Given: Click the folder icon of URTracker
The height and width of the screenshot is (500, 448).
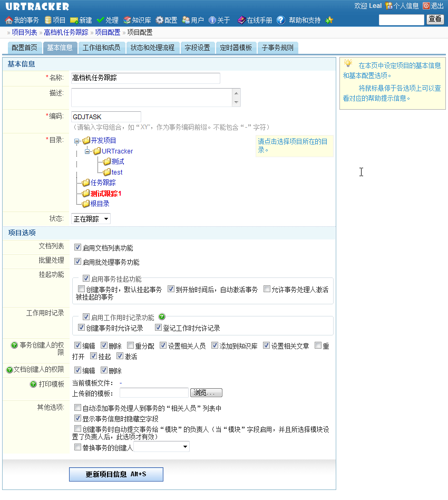Looking at the screenshot, I should coord(97,151).
